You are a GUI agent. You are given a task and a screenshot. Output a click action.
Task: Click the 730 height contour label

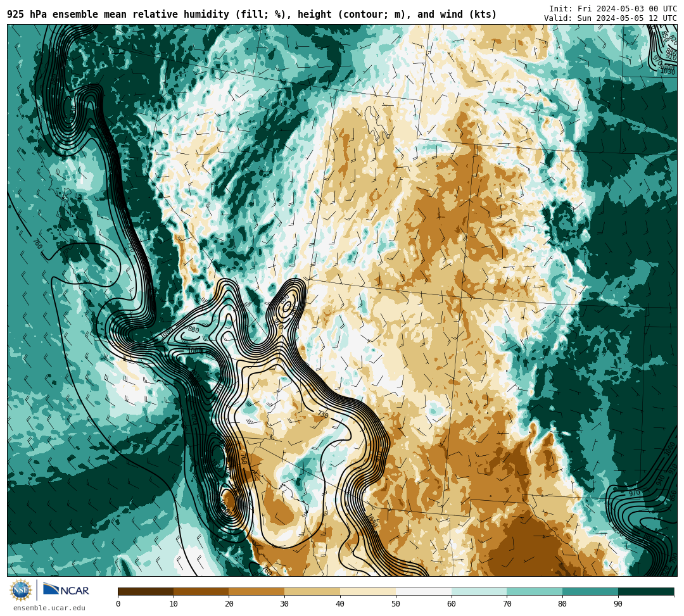pos(322,414)
